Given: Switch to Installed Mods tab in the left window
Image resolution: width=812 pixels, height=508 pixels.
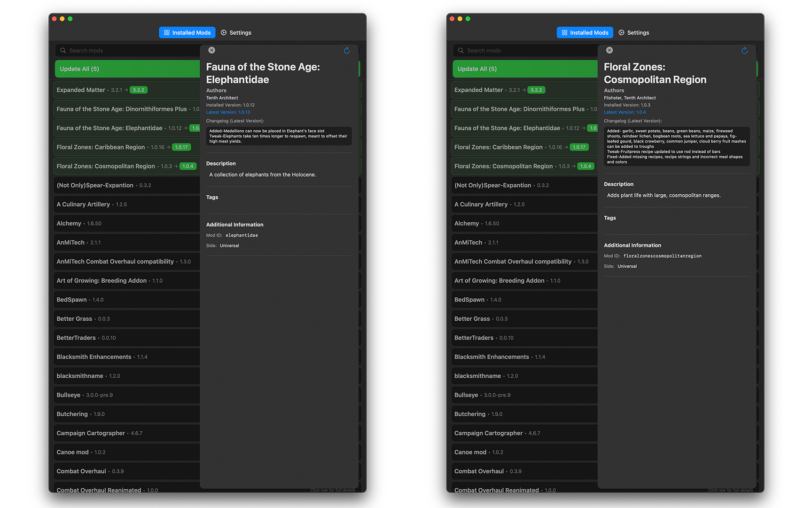Looking at the screenshot, I should coord(187,33).
